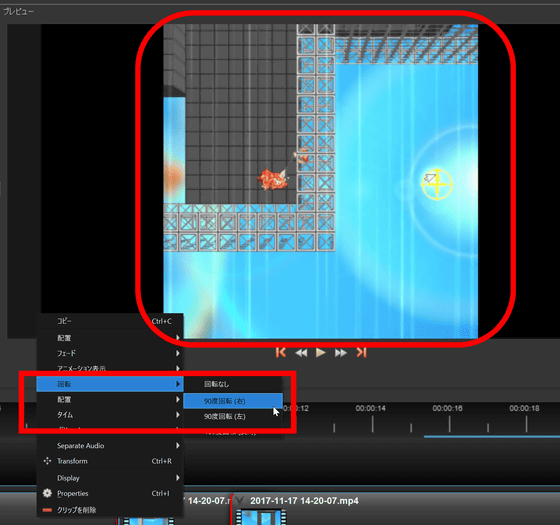Click the 00:00:18 mark on timeline ruler
The height and width of the screenshot is (525, 560).
click(x=524, y=408)
